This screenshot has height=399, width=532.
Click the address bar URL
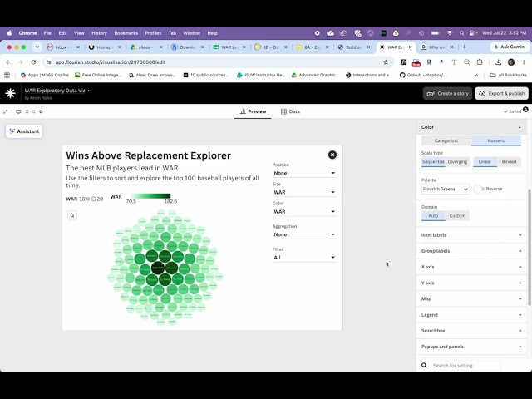(111, 62)
